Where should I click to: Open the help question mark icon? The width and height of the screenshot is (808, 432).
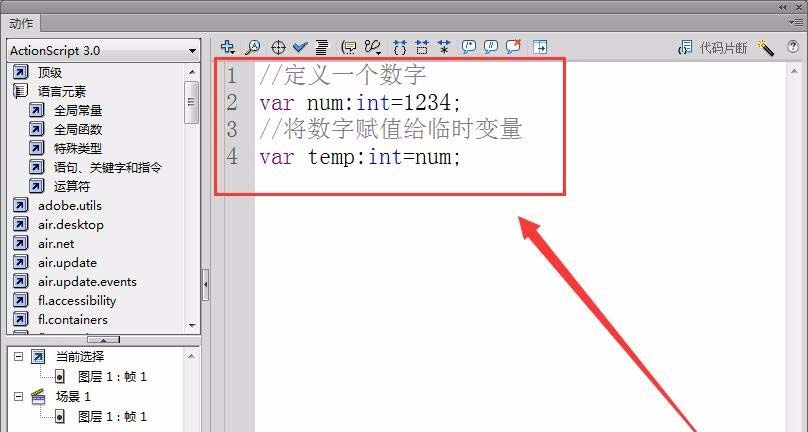click(x=793, y=47)
